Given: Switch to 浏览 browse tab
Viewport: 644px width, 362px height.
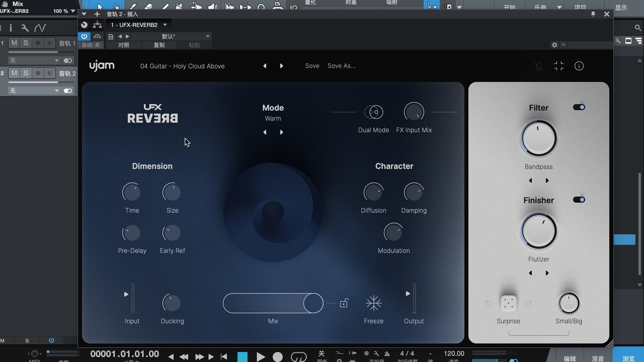Looking at the screenshot, I should 628,357.
